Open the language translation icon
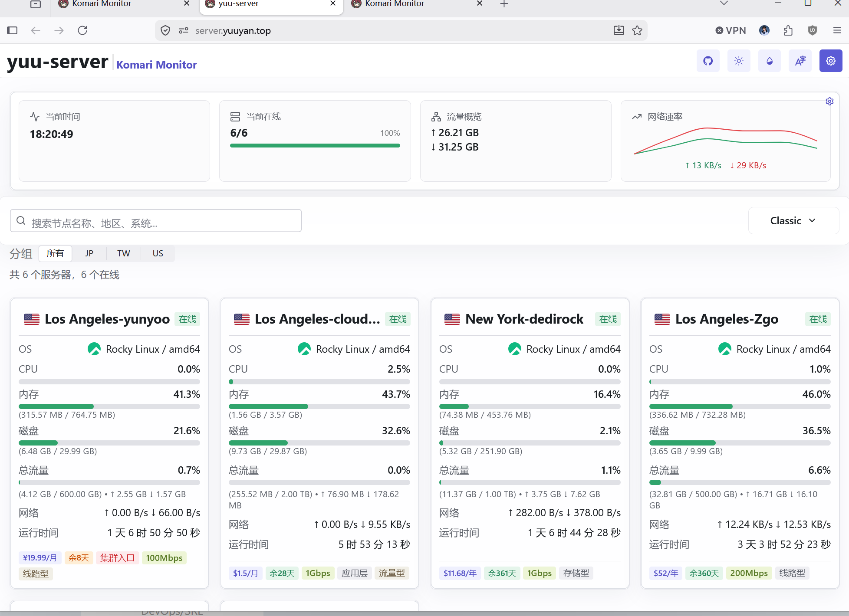Image resolution: width=849 pixels, height=616 pixels. tap(800, 61)
